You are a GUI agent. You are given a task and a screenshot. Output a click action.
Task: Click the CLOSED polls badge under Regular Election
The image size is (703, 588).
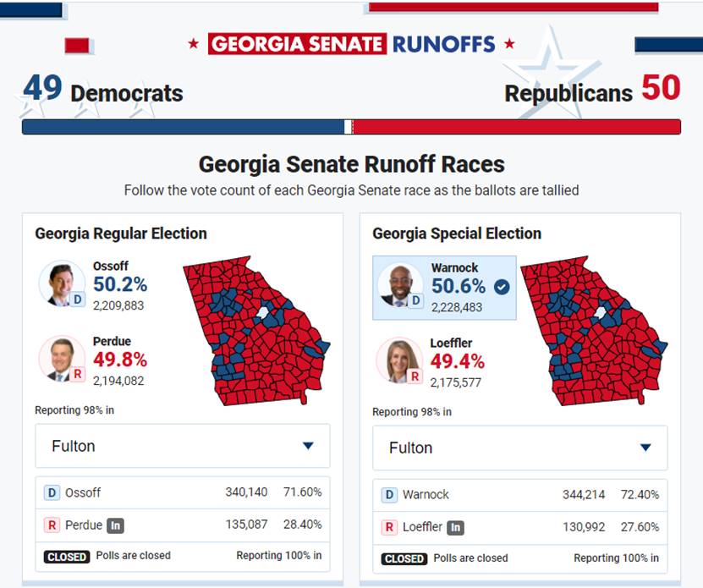(67, 557)
